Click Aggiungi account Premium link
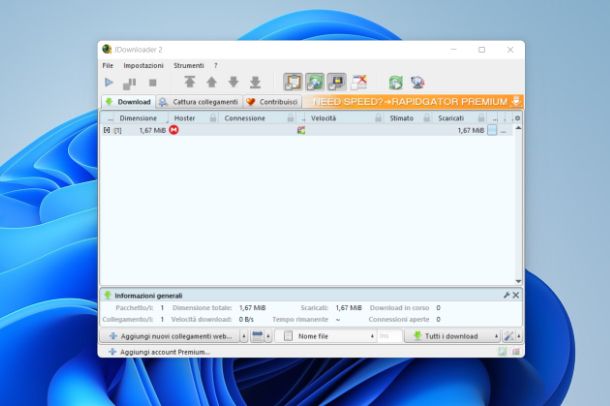 [160, 352]
